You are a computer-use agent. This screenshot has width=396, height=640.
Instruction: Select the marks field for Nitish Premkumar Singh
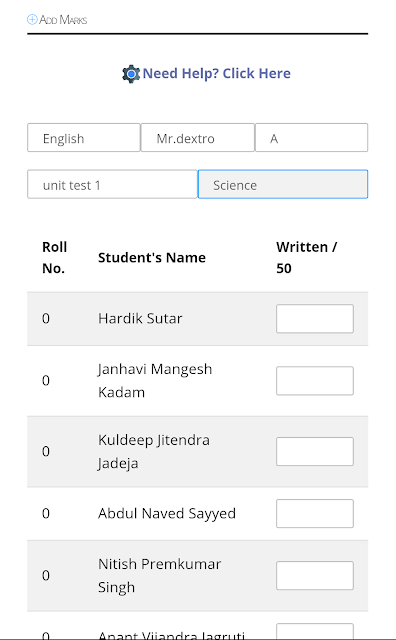pyautogui.click(x=315, y=576)
